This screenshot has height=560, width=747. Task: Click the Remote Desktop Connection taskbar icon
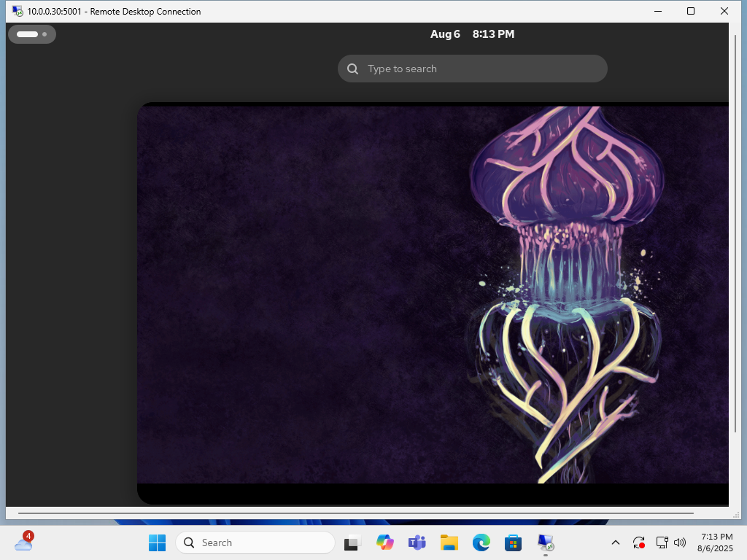tap(546, 542)
